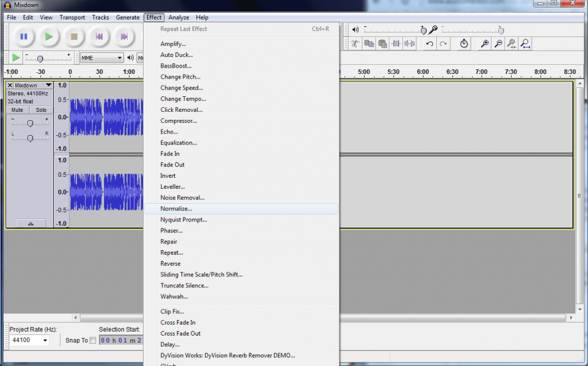The width and height of the screenshot is (588, 366).
Task: Collapse the Mixdown track with up arrow
Action: click(x=31, y=223)
